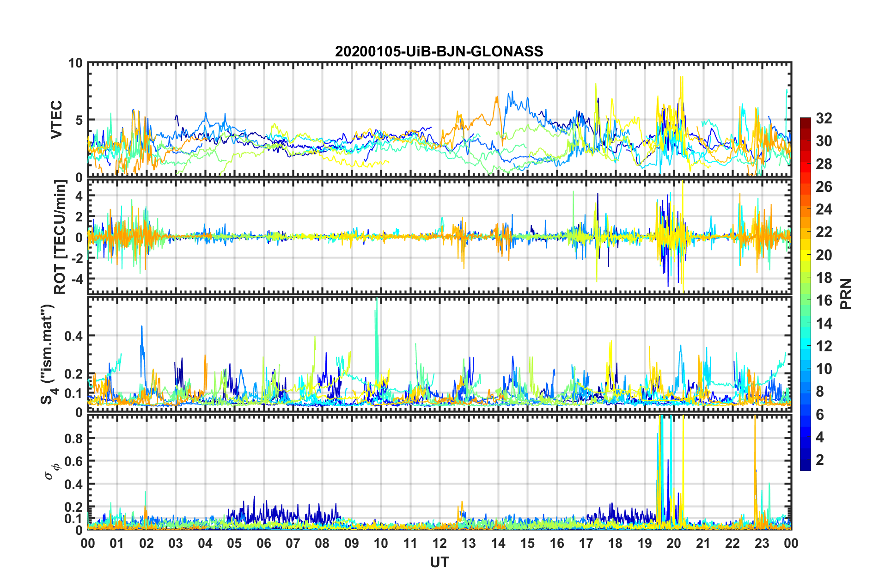Click x-axis tick label 22
Screen dimensions: 879x588
click(732, 543)
